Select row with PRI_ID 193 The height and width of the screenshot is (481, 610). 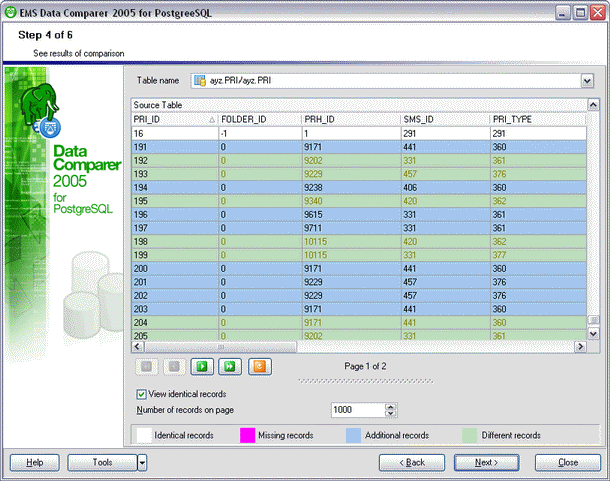pos(359,174)
